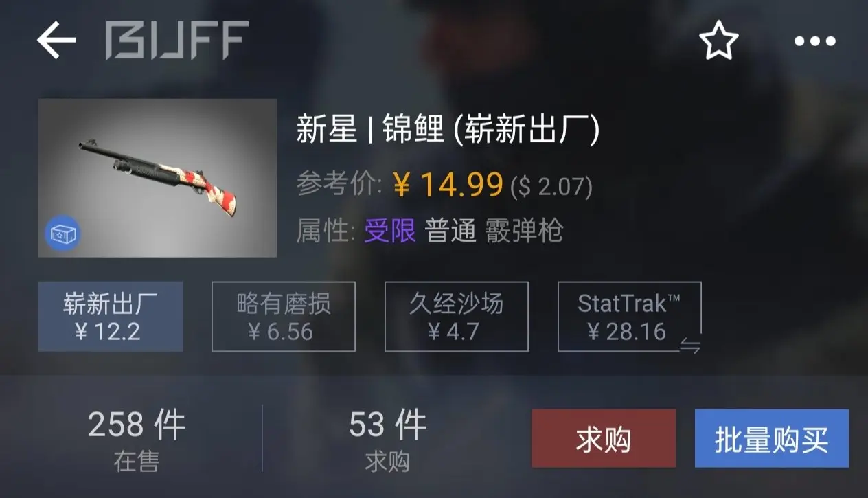Swap StatTrak mode via the arrows icon

click(x=690, y=346)
